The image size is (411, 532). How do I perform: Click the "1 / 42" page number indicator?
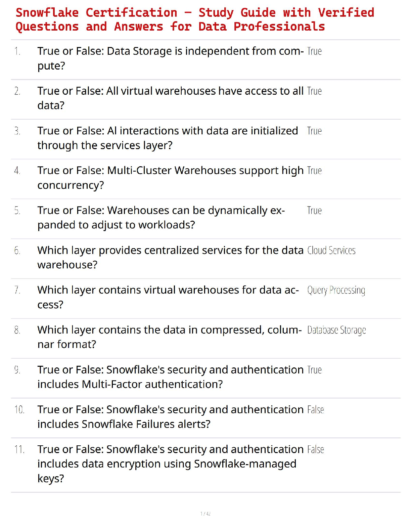[205, 514]
